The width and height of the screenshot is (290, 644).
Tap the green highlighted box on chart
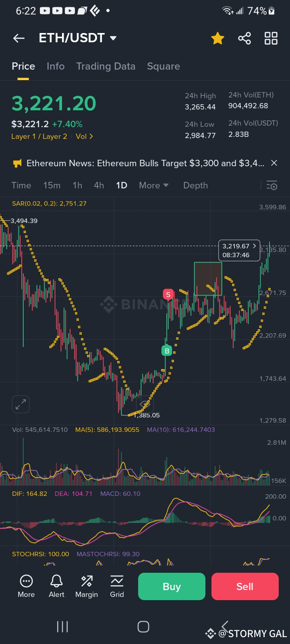[x=208, y=279]
